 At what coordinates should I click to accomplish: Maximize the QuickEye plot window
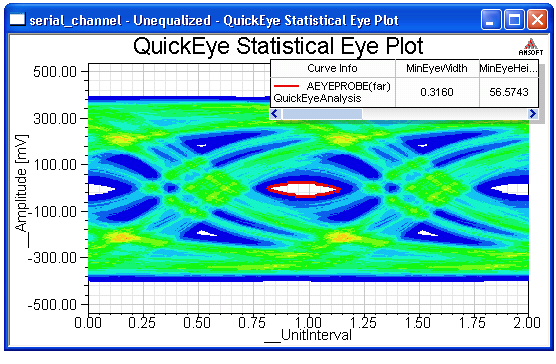514,19
